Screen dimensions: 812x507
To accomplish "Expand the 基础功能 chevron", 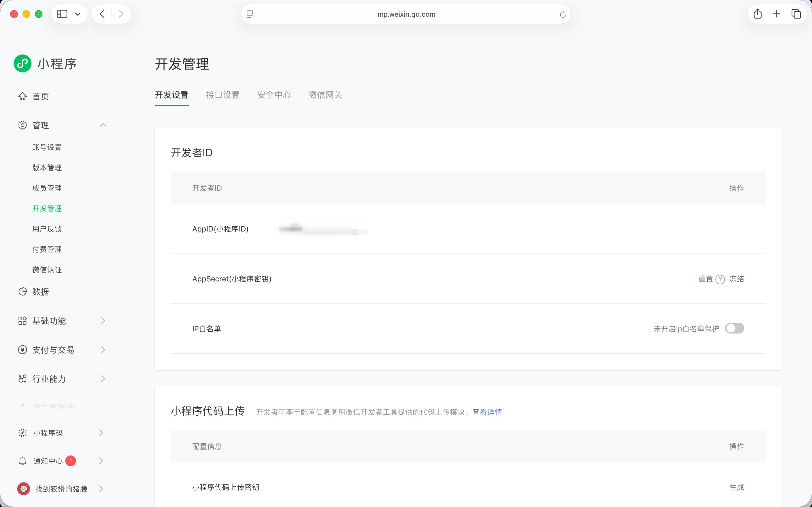I will [103, 321].
